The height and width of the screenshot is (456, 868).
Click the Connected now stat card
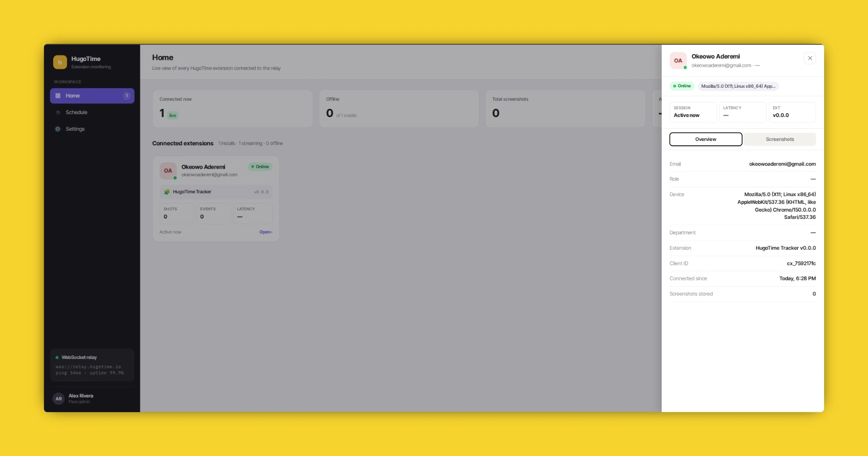(x=233, y=108)
